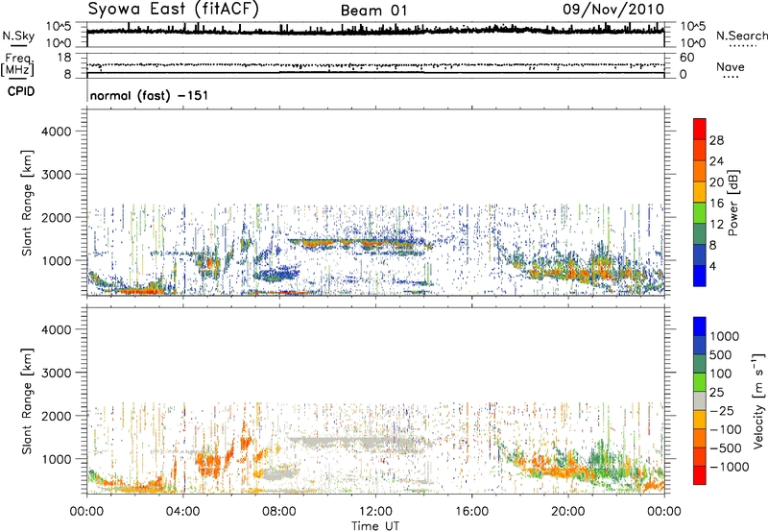Click the power panel 'Slant Range [km]' label

coord(28,203)
